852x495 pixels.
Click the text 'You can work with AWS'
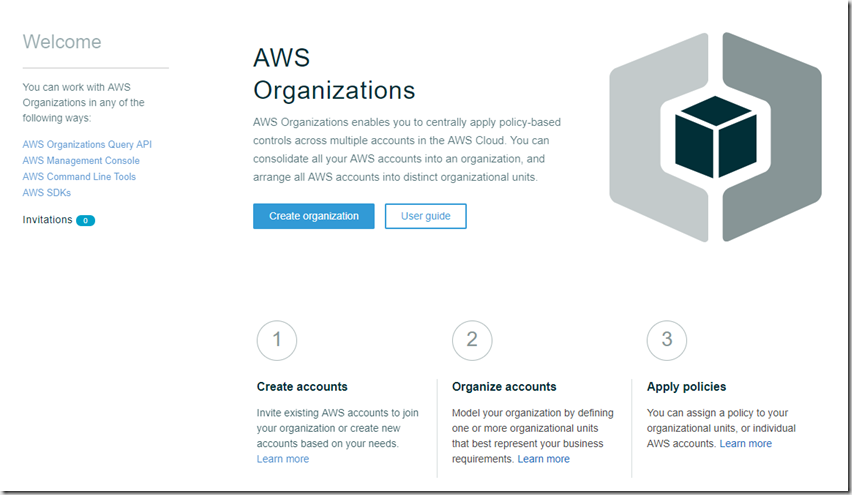[x=77, y=87]
